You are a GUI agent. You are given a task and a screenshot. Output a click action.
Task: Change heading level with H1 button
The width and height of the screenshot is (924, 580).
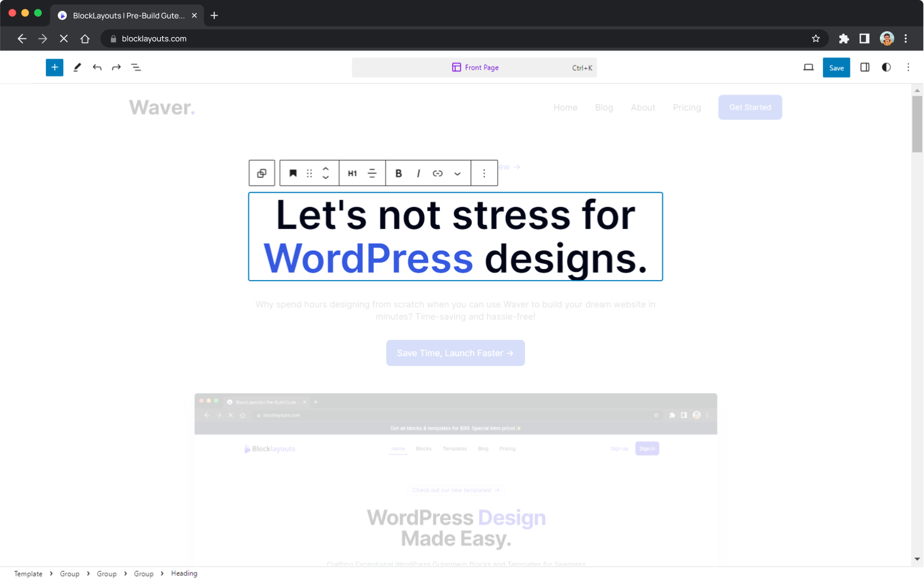(x=352, y=173)
